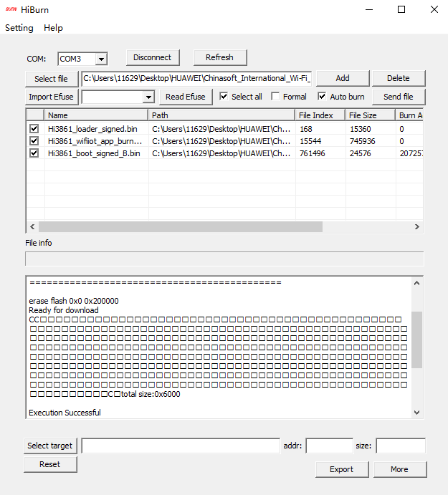
Task: Click the 'erase flash 0x0 0x200000' log line
Action: coord(74,301)
